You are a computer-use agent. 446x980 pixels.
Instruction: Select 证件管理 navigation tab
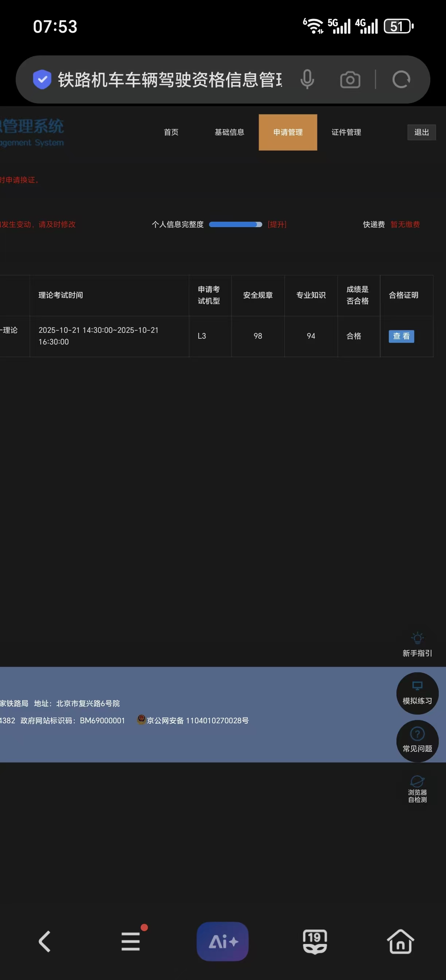tap(346, 132)
